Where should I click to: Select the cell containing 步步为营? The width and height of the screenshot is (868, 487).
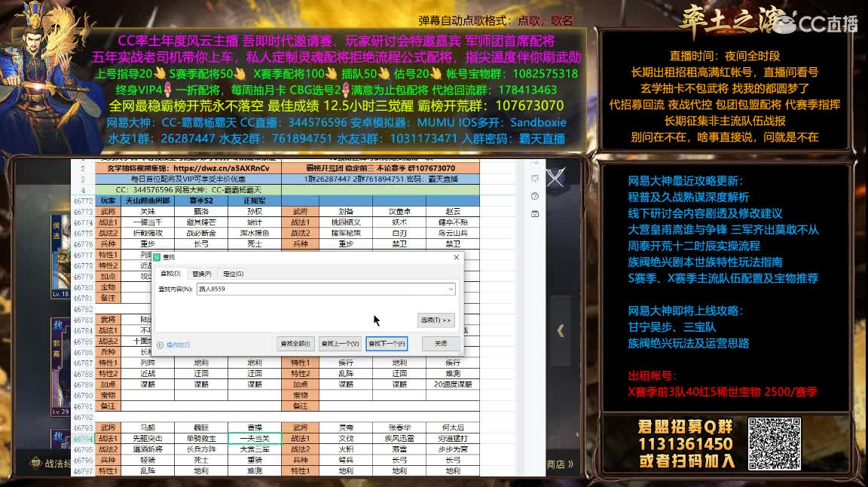click(453, 449)
